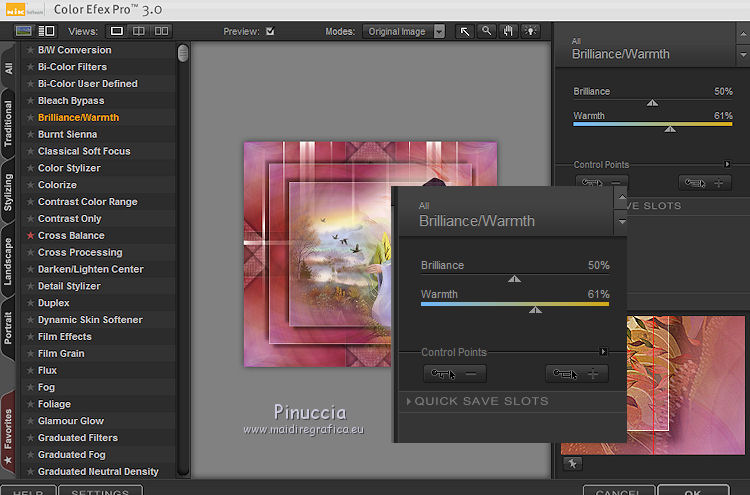
Task: Switch to the Favorites filters tab
Action: pyautogui.click(x=8, y=434)
